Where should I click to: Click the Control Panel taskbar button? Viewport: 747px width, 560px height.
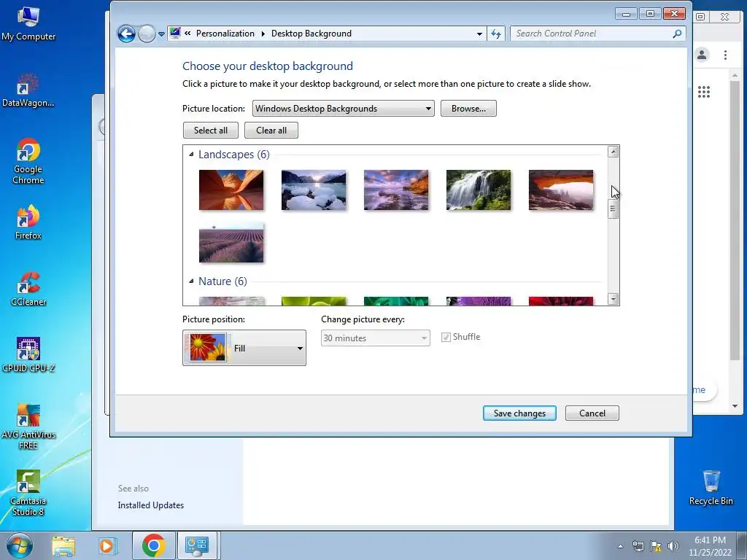197,545
